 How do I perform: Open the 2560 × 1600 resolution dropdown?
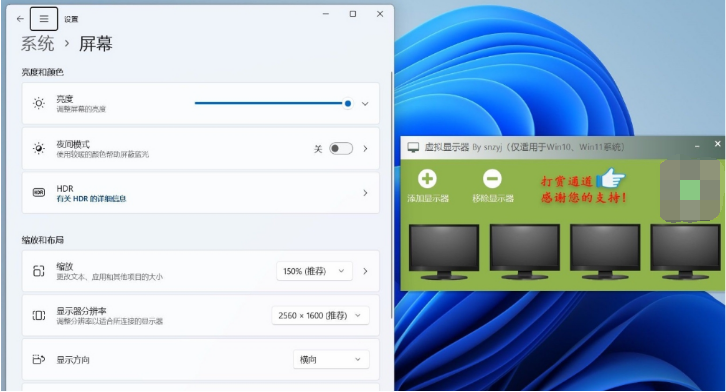[x=320, y=316]
